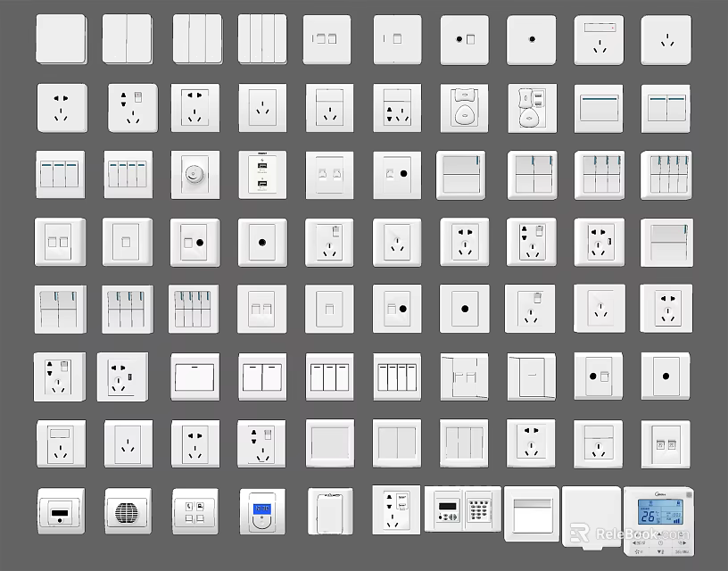Select the timer socket with blue clock display
The width and height of the screenshot is (728, 571).
pyautogui.click(x=262, y=511)
